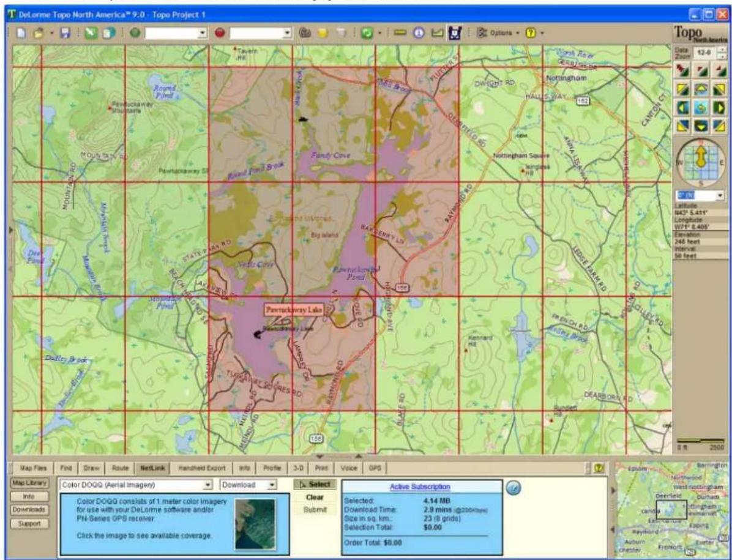Open the map rotation dropdown below compass

(x=720, y=195)
